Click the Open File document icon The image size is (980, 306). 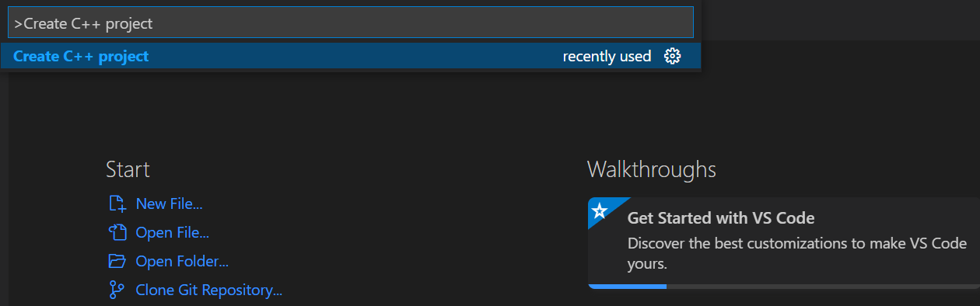tap(117, 232)
